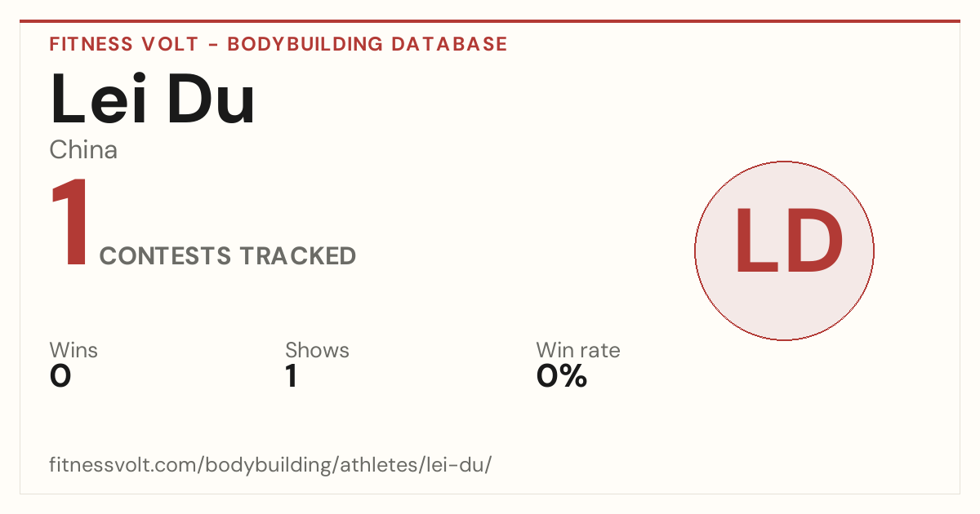Click the Win rate stat label
The height and width of the screenshot is (514, 980).
578,350
